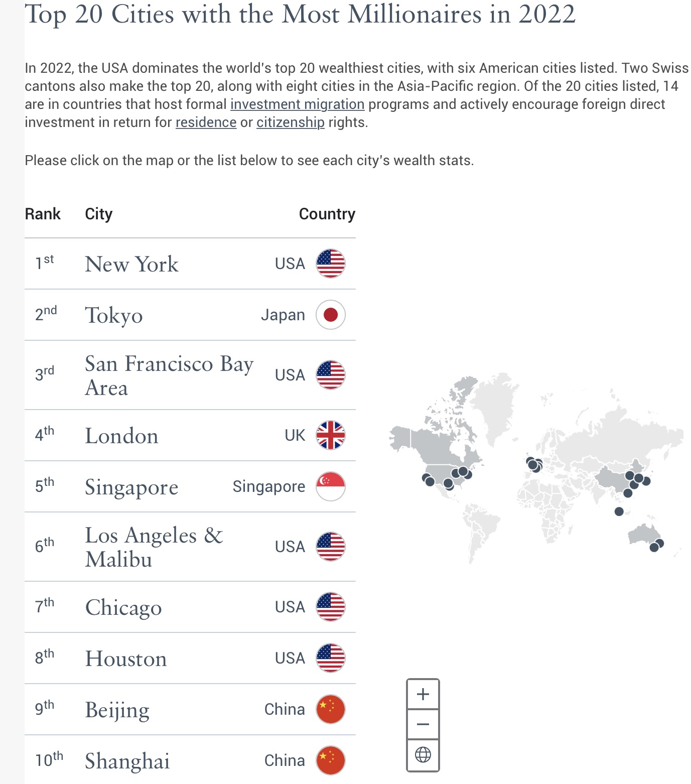
Task: Click the USA flag beside New York
Action: (x=330, y=264)
